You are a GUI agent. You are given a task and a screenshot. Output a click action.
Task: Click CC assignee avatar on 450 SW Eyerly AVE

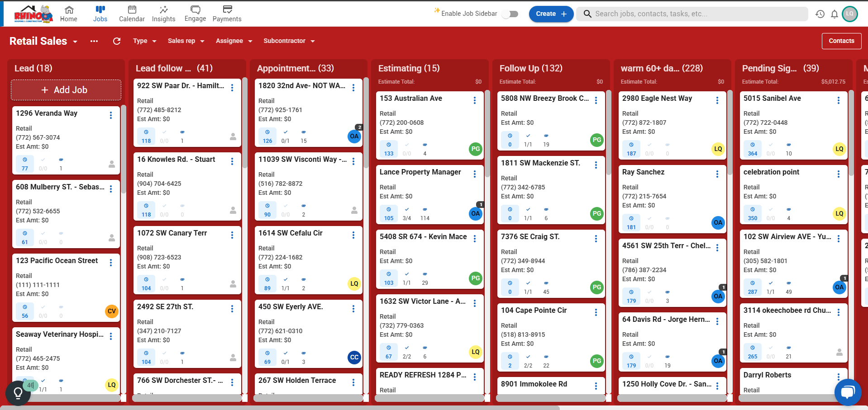tap(354, 357)
